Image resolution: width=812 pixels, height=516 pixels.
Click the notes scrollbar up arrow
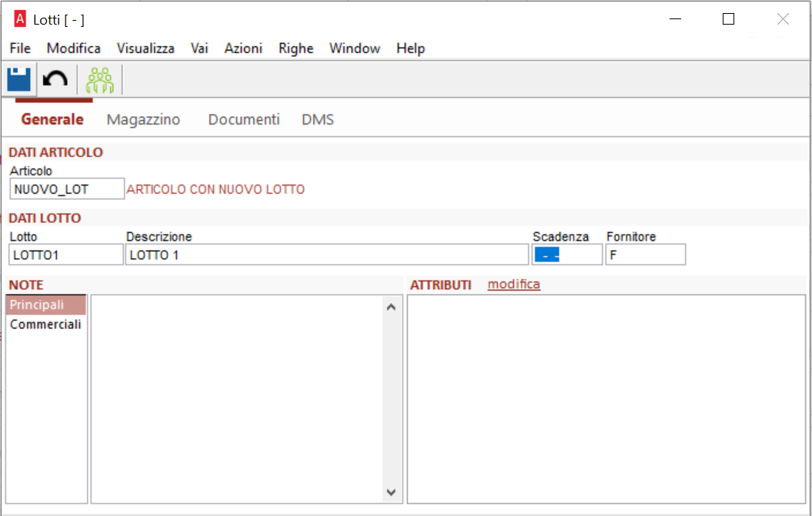pyautogui.click(x=392, y=307)
